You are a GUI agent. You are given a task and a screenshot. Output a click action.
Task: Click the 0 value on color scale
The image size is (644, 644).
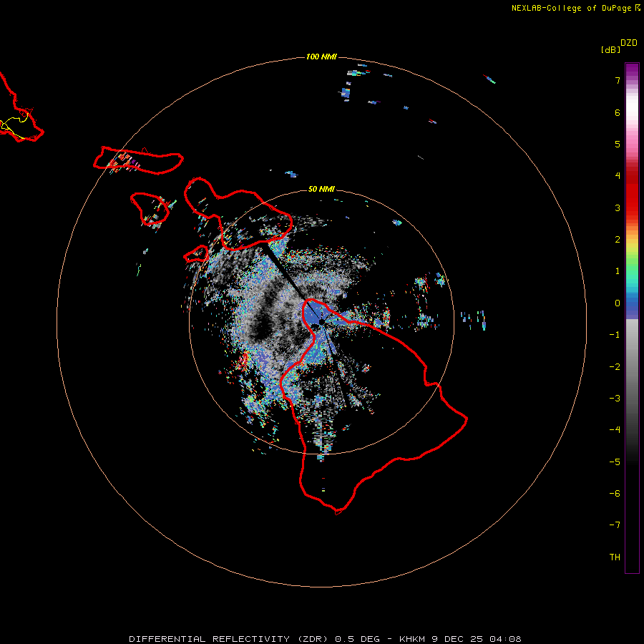pyautogui.click(x=618, y=303)
